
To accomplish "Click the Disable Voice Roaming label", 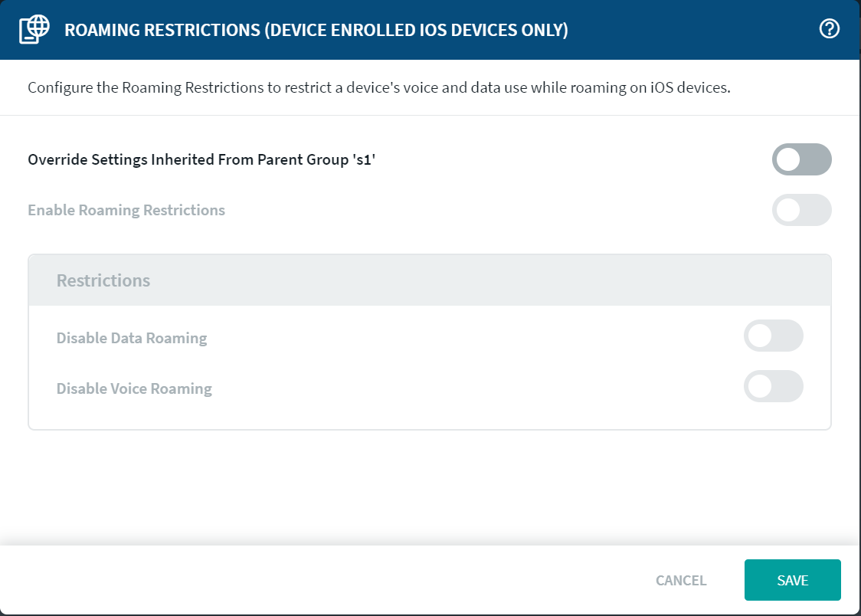I will pos(134,388).
